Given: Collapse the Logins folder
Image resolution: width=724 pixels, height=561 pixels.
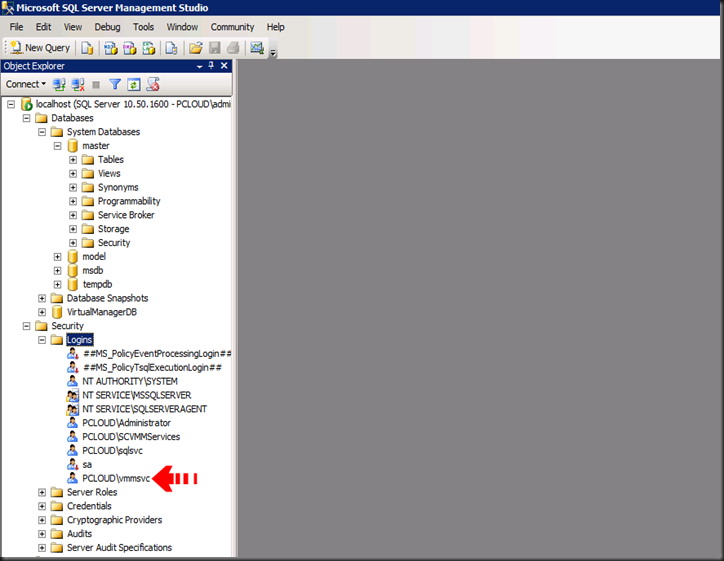Looking at the screenshot, I should coord(42,340).
